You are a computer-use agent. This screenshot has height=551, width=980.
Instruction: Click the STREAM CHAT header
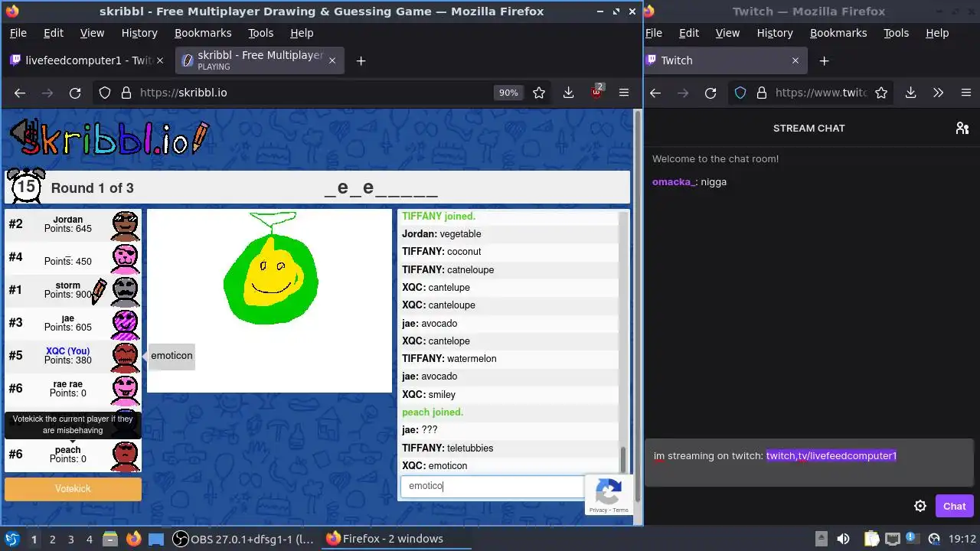tap(808, 128)
